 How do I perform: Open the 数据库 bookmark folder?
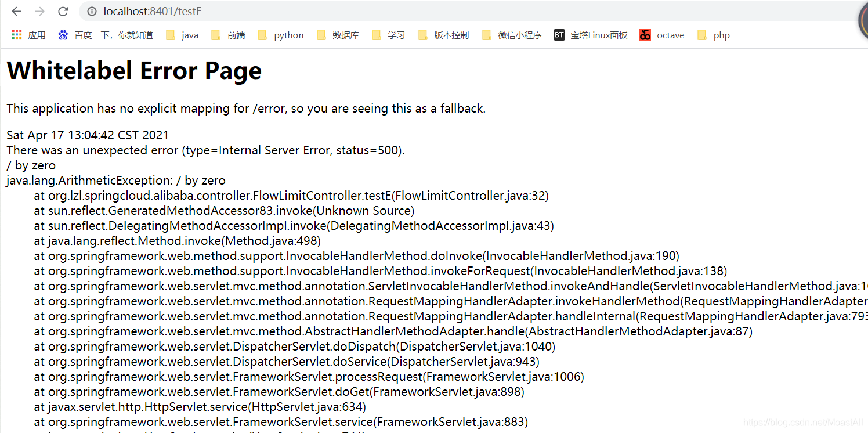coord(338,35)
